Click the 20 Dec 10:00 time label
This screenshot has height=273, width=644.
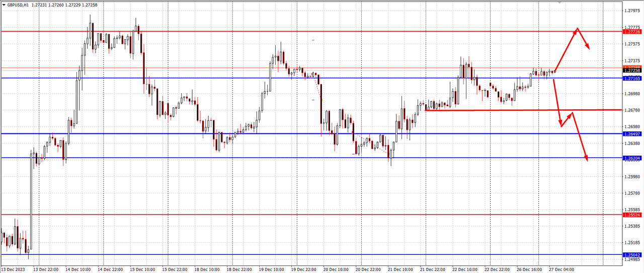point(336,269)
